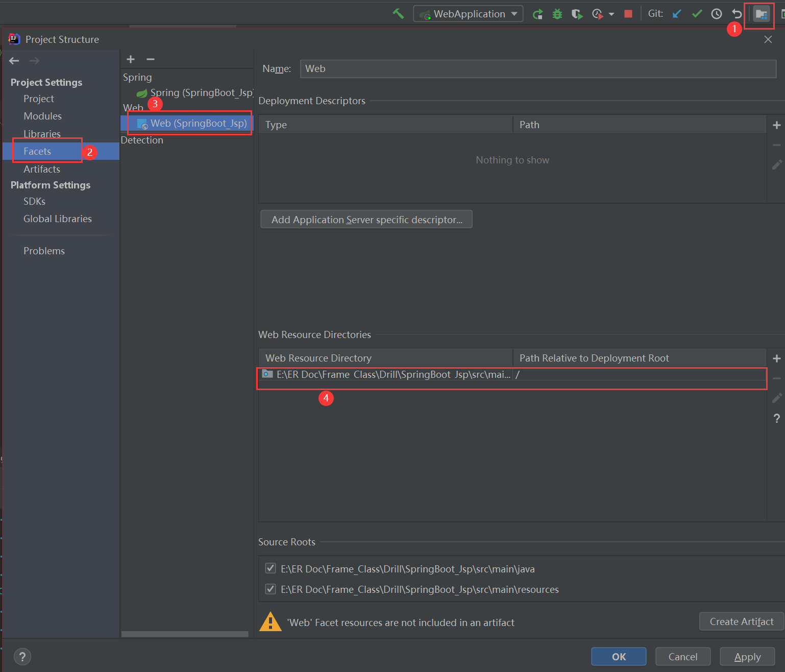Click the Type column header

pos(386,125)
